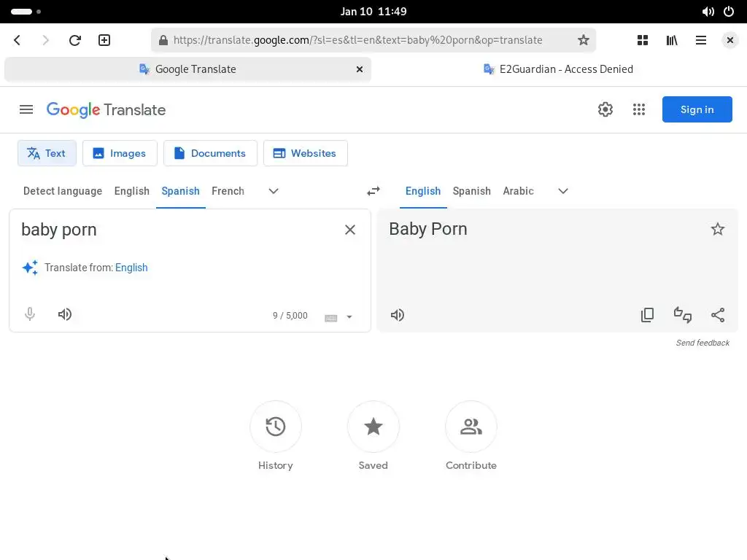Screen dimensions: 747x560
Task: Switch to the Google Translate browser tab
Action: point(187,69)
